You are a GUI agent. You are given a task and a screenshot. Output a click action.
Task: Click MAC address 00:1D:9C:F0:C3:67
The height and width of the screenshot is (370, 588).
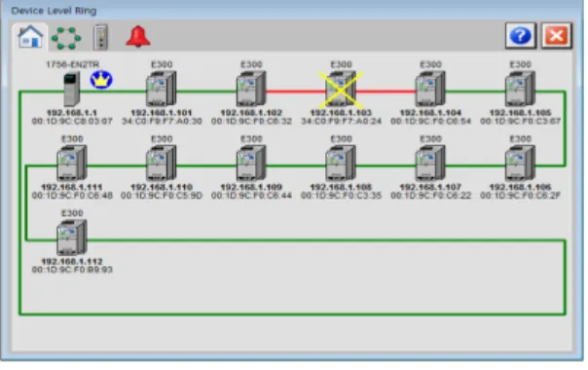tap(520, 121)
